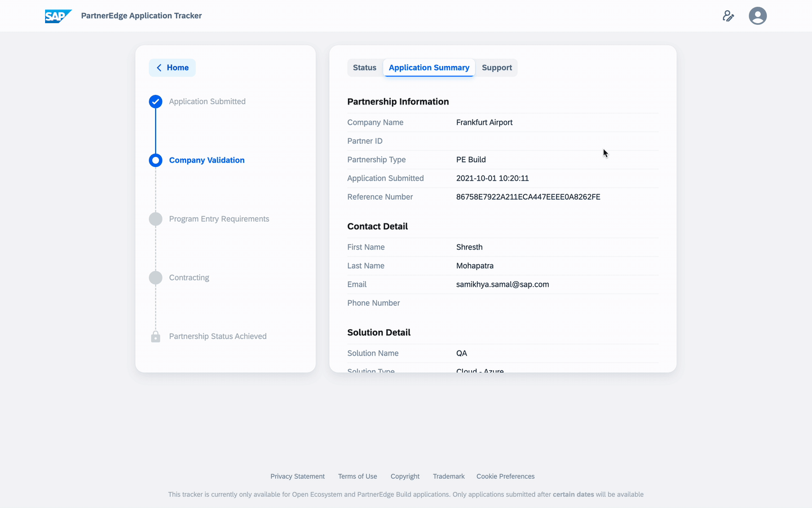
Task: Switch to the Status tab
Action: pyautogui.click(x=364, y=68)
